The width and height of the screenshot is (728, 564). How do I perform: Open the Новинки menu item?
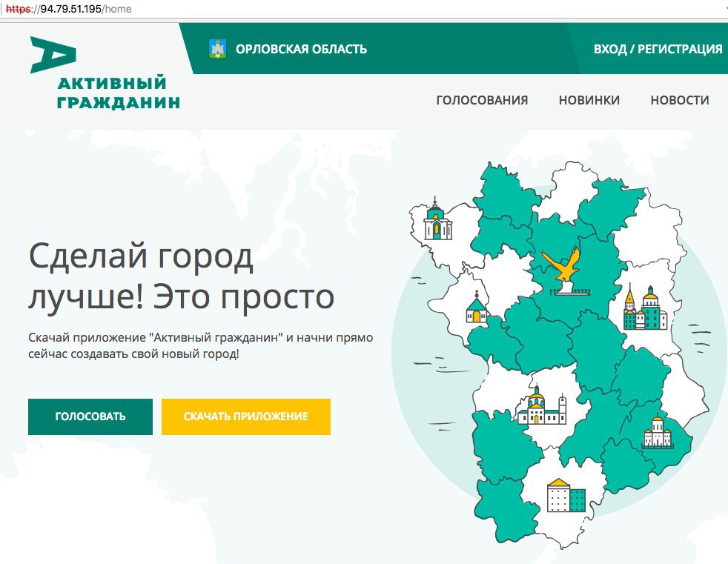pyautogui.click(x=589, y=100)
